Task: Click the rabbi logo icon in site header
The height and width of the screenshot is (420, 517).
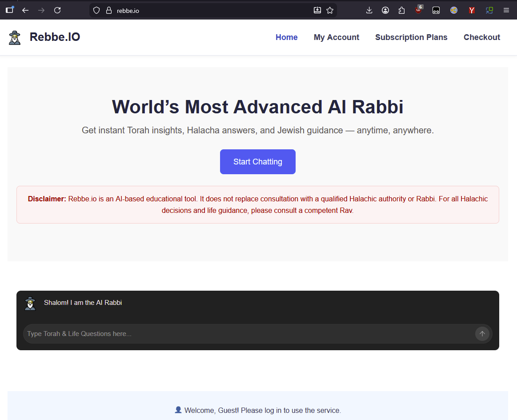Action: pos(15,38)
